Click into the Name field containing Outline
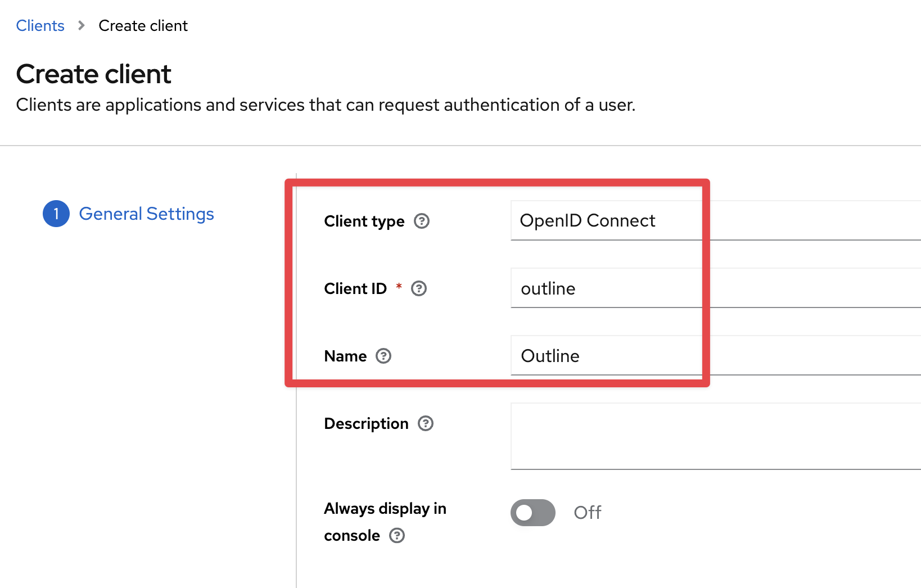Image resolution: width=921 pixels, height=588 pixels. tap(714, 356)
